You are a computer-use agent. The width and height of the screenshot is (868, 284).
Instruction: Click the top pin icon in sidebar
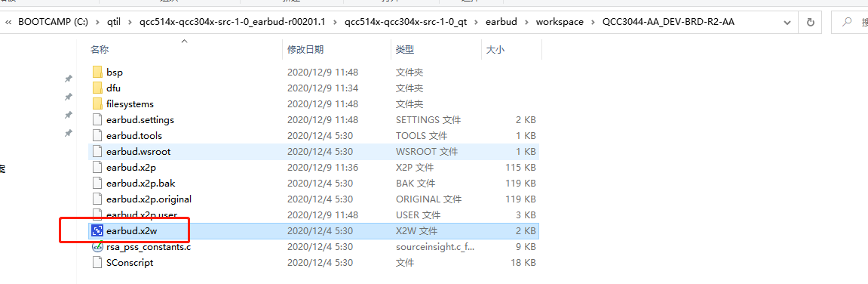click(x=68, y=79)
